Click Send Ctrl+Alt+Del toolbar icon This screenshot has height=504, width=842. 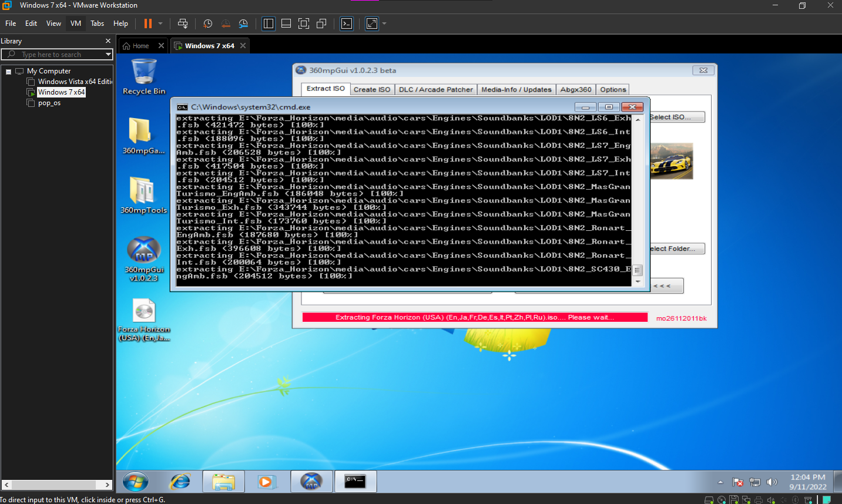pos(183,23)
